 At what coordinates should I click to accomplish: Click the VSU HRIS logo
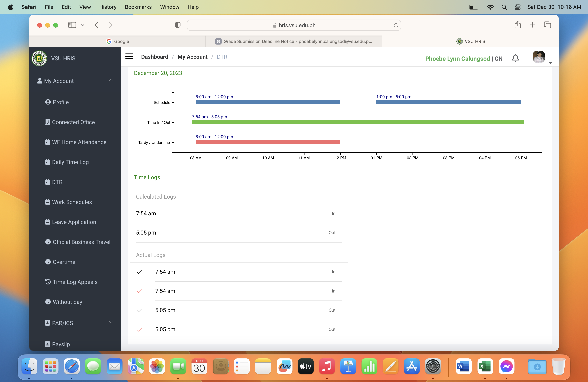(x=39, y=59)
